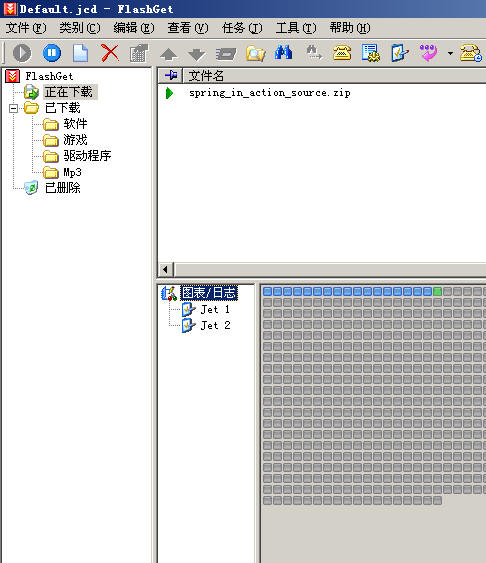Viewport: 486px width, 563px height.
Task: Click the horizontal scrollbar left arrow
Action: point(165,269)
